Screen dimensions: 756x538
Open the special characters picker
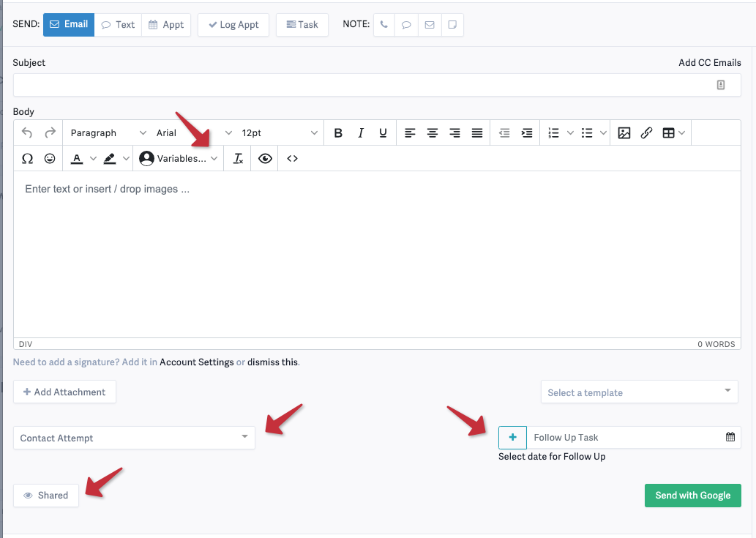[27, 158]
